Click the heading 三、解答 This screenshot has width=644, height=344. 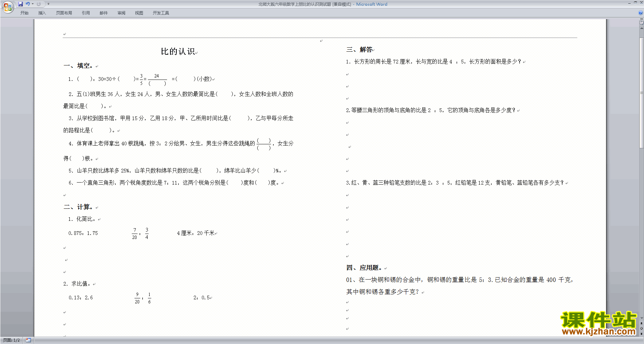pyautogui.click(x=359, y=50)
